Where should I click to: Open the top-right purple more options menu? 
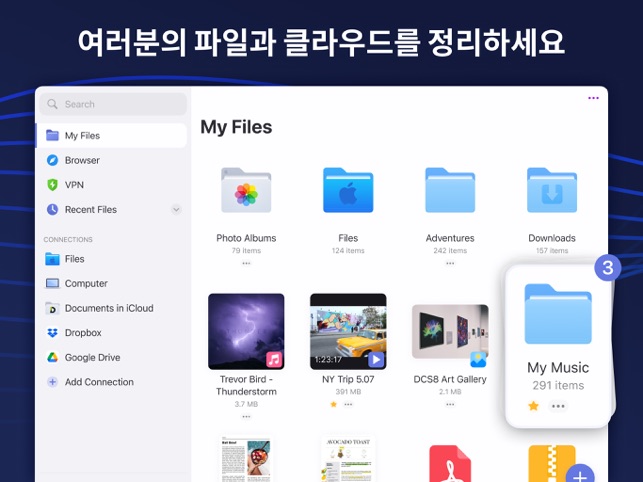[593, 98]
